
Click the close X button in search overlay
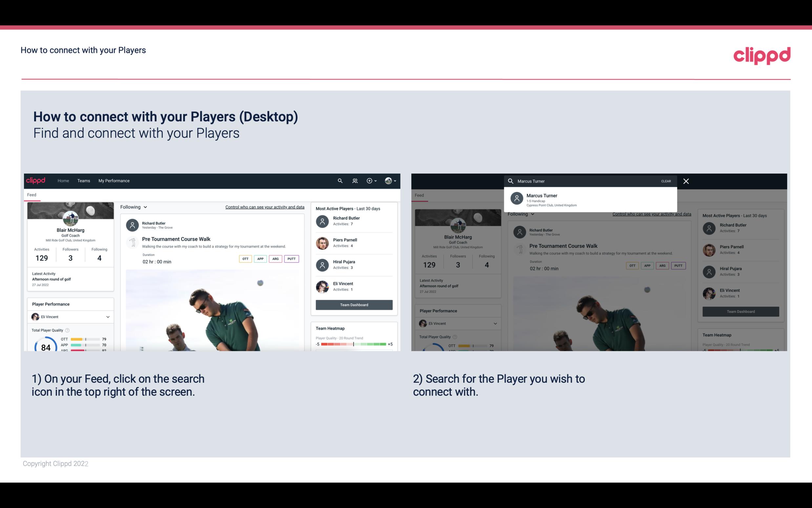pos(686,181)
